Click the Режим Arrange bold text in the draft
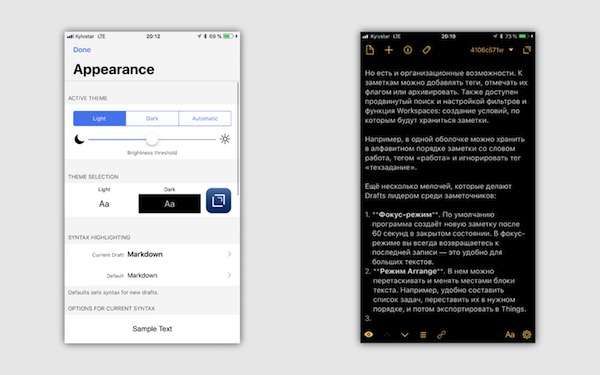Image resolution: width=600 pixels, height=375 pixels. pos(409,271)
